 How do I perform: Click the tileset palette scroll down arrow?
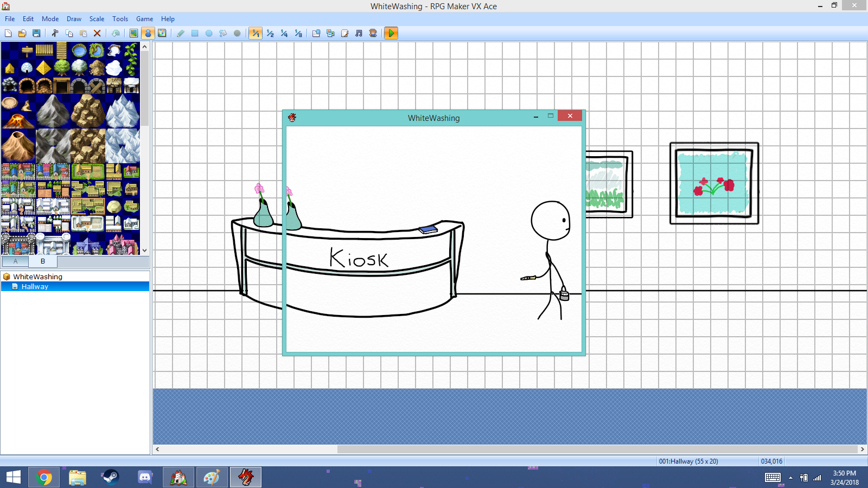pyautogui.click(x=145, y=250)
